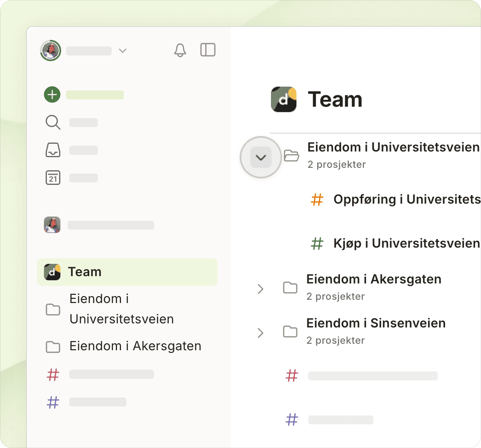Open the Kjøp i Universitetsveien project
Image resolution: width=481 pixels, height=448 pixels.
click(x=406, y=243)
